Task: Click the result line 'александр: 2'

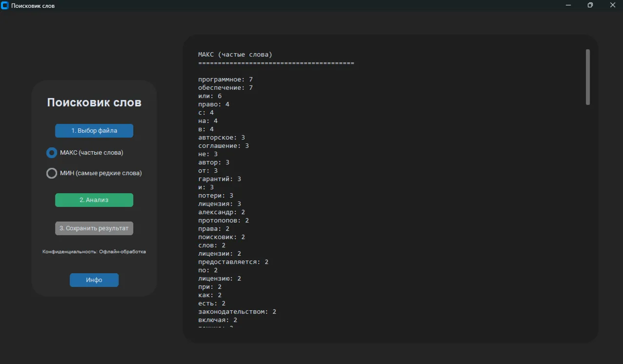Action: [222, 212]
